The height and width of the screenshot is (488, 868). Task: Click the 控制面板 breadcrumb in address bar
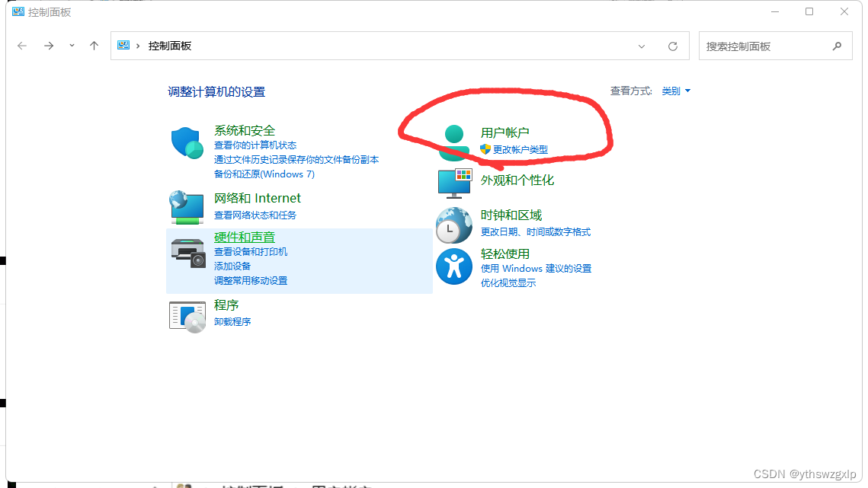click(x=170, y=46)
